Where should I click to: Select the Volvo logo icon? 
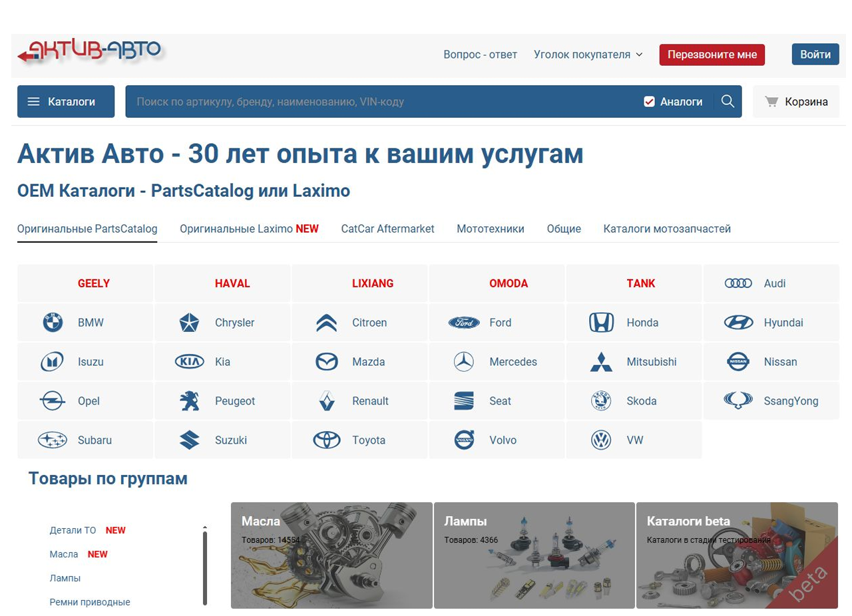pyautogui.click(x=464, y=440)
